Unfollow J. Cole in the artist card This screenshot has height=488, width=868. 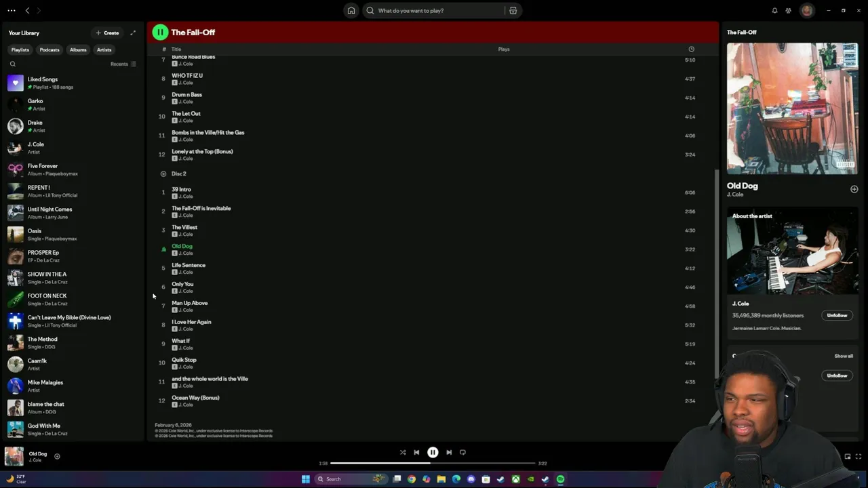coord(837,315)
